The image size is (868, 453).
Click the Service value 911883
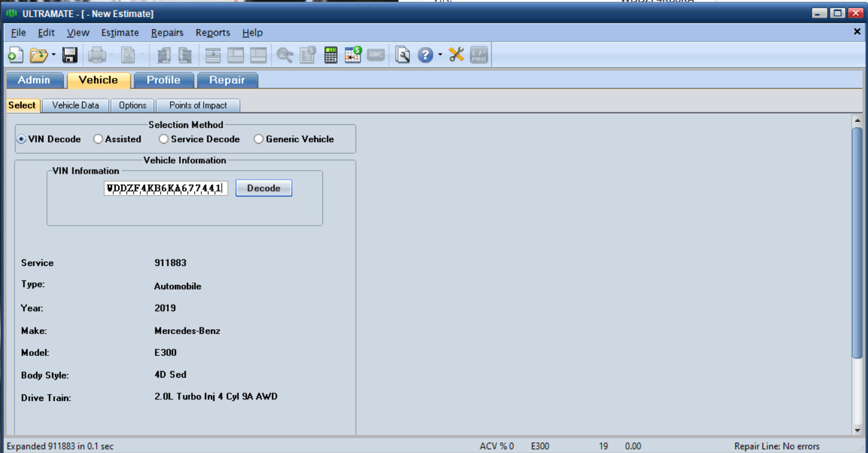pos(171,263)
